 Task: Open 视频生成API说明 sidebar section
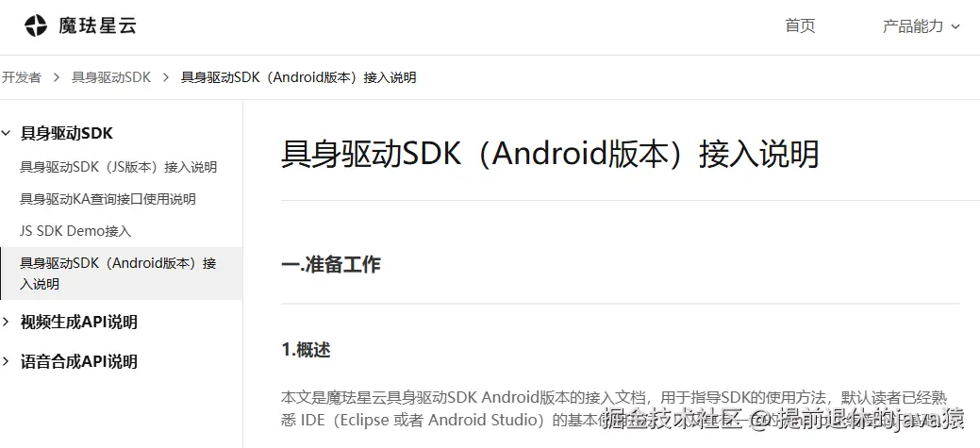78,323
